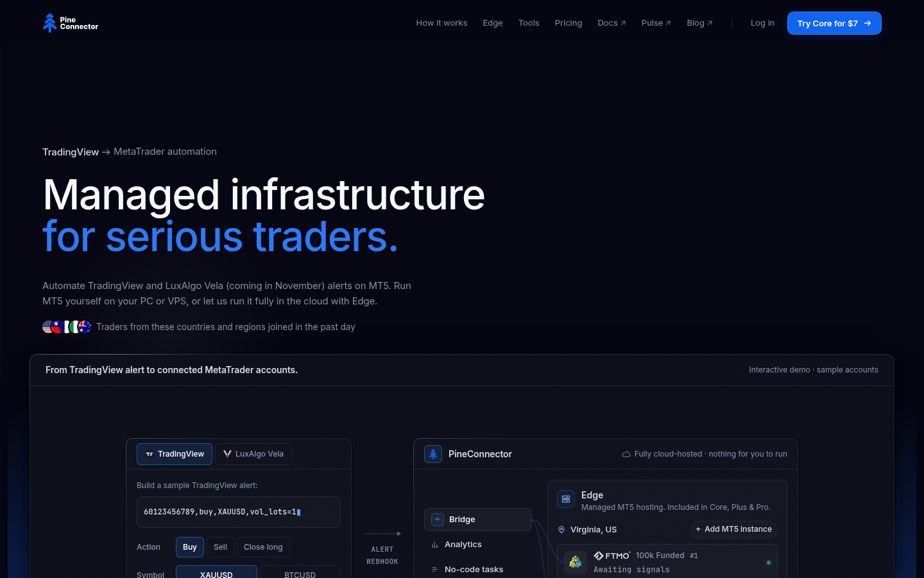Open the No-code tasks sidebar item
The width and height of the screenshot is (924, 578).
(x=478, y=570)
